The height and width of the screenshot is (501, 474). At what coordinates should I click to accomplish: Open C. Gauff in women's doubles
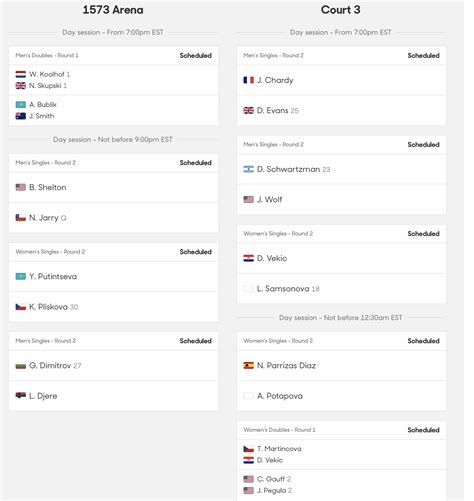click(x=271, y=479)
